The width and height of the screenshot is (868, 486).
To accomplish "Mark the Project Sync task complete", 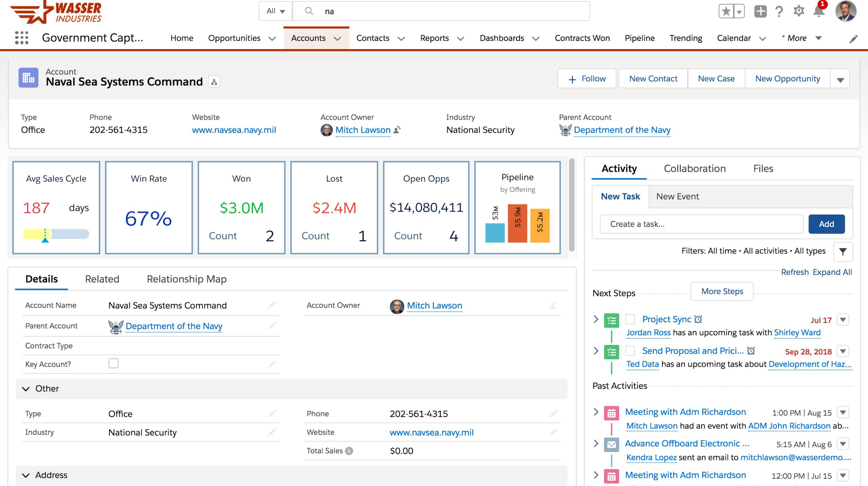I will [x=630, y=319].
